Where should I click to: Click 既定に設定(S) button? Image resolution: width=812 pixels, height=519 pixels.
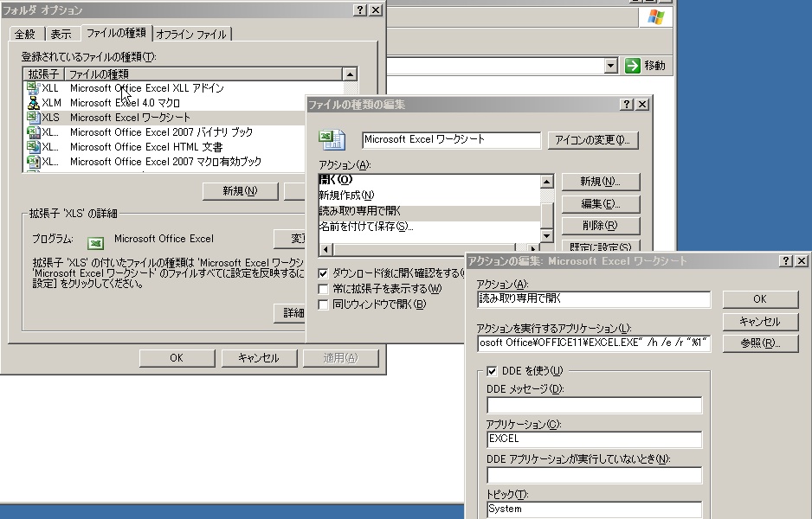(601, 247)
